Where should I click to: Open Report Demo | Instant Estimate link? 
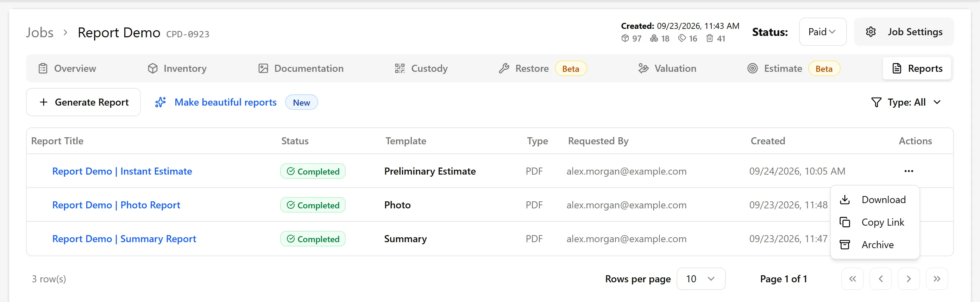pos(122,171)
